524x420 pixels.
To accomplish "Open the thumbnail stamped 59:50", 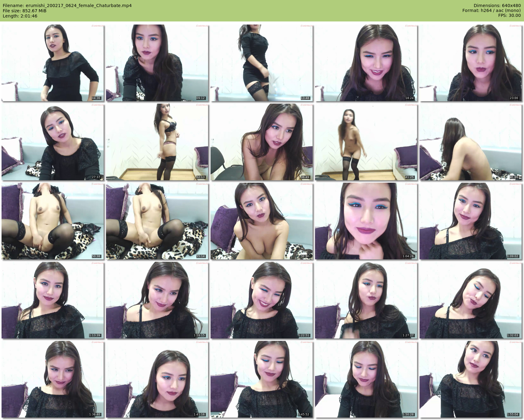I will pos(262,221).
